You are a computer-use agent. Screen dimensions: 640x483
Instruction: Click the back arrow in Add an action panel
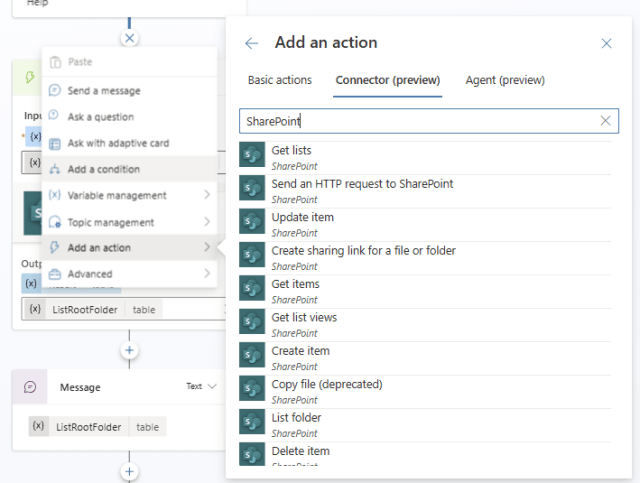252,43
